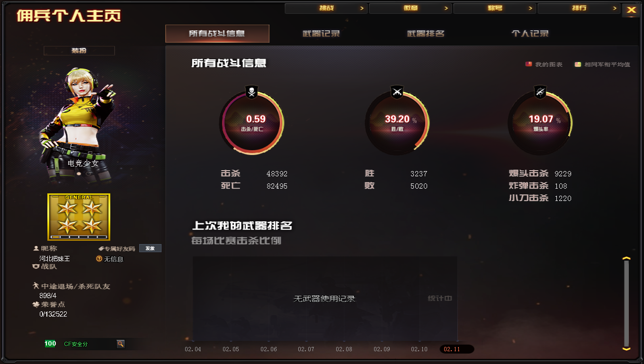This screenshot has width=644, height=364.
Task: Click the General four-star rank badge
Action: [79, 217]
